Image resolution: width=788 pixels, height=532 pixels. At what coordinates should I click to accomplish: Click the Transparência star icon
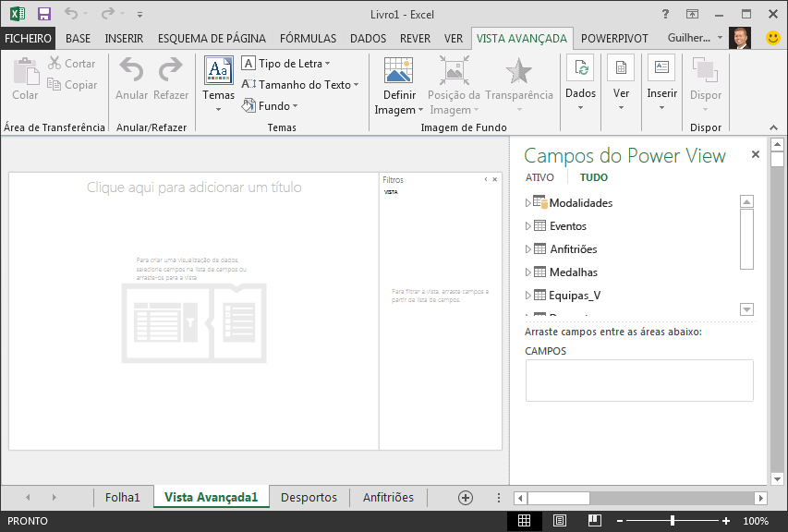point(518,70)
